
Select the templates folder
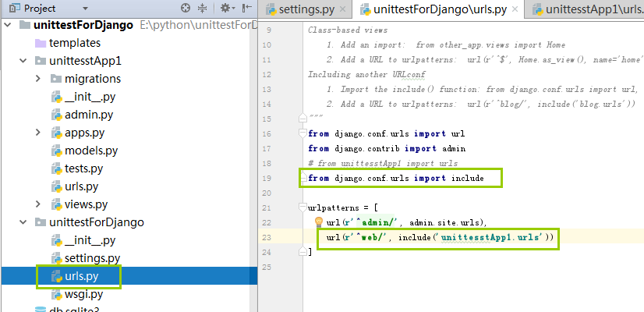(x=74, y=43)
